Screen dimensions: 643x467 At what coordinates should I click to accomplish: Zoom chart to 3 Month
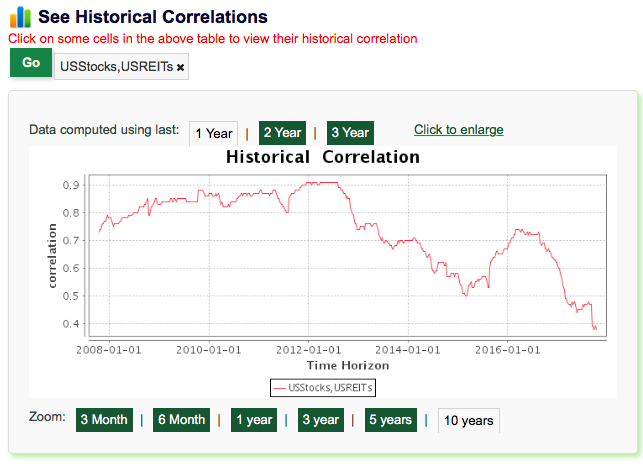click(x=104, y=420)
